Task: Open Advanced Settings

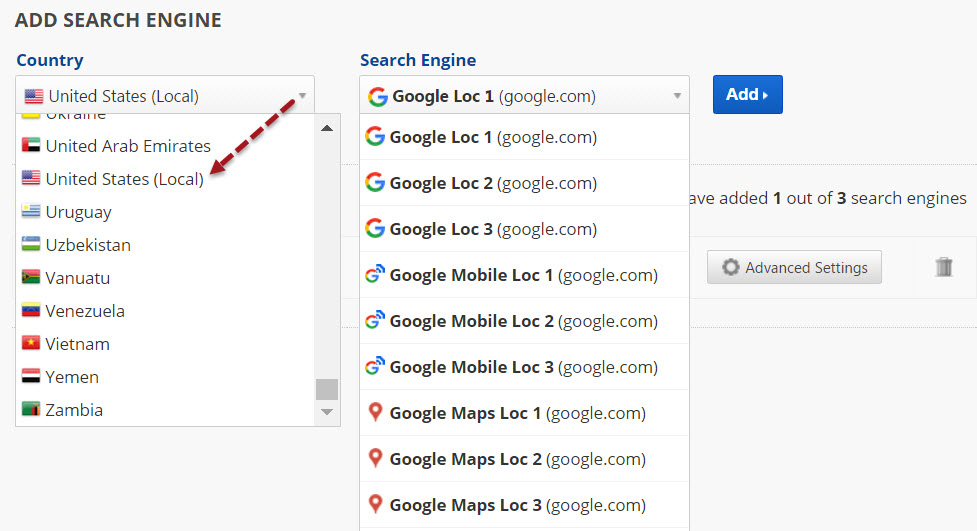Action: pyautogui.click(x=795, y=268)
